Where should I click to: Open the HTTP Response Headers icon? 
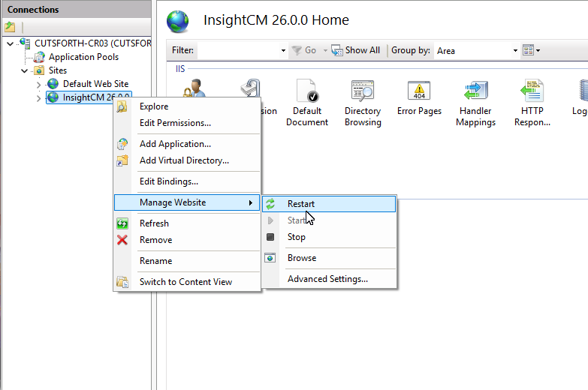click(532, 91)
